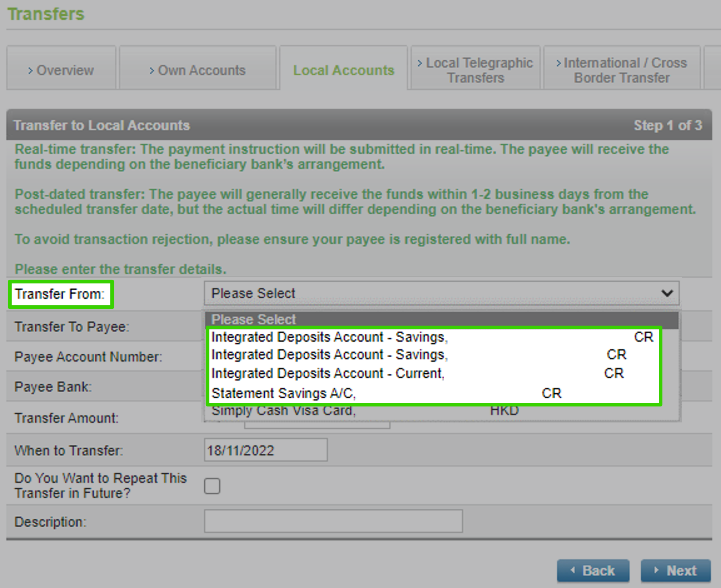Click the Back button

(593, 570)
